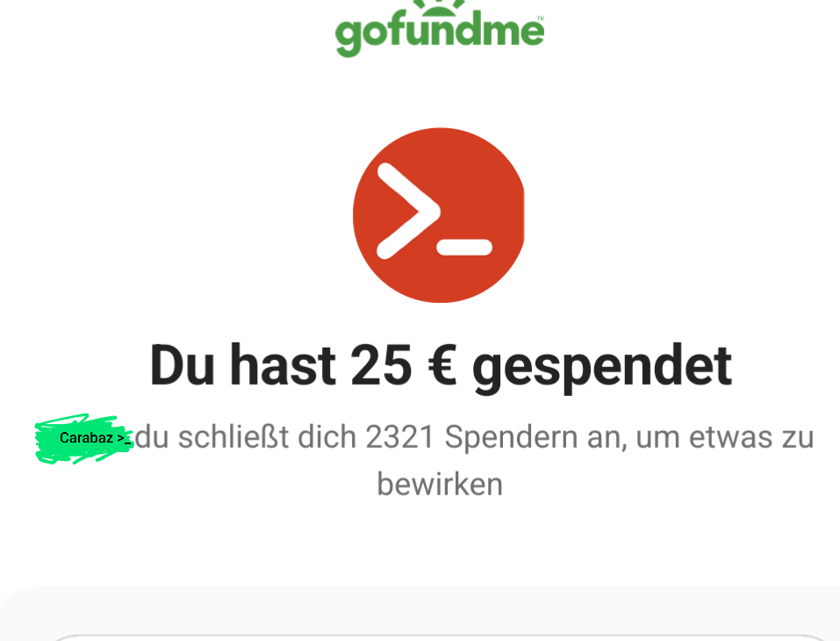Select the '25 €' donation amount
Screen dimensions: 840x641
(x=404, y=365)
